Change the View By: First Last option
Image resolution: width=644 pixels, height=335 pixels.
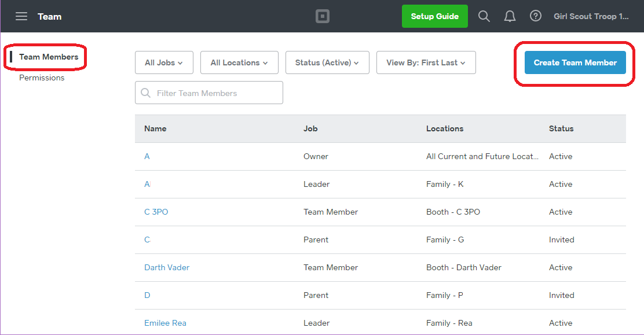pos(426,62)
